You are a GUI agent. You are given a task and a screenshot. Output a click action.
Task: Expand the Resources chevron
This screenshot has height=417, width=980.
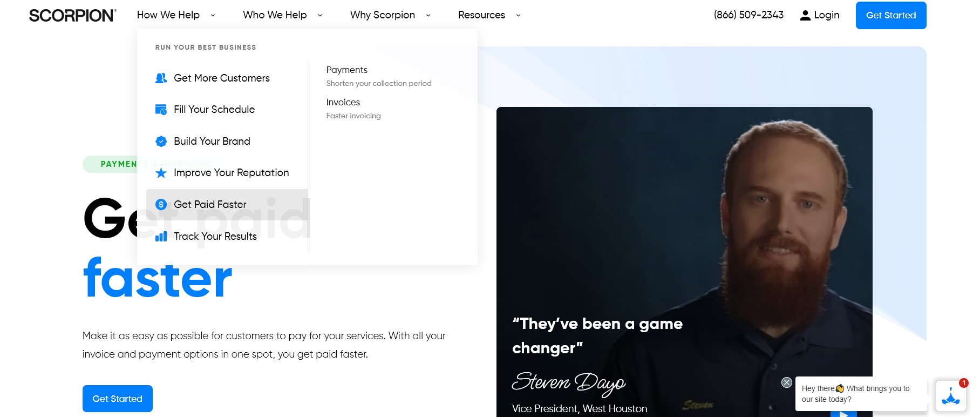pyautogui.click(x=518, y=15)
